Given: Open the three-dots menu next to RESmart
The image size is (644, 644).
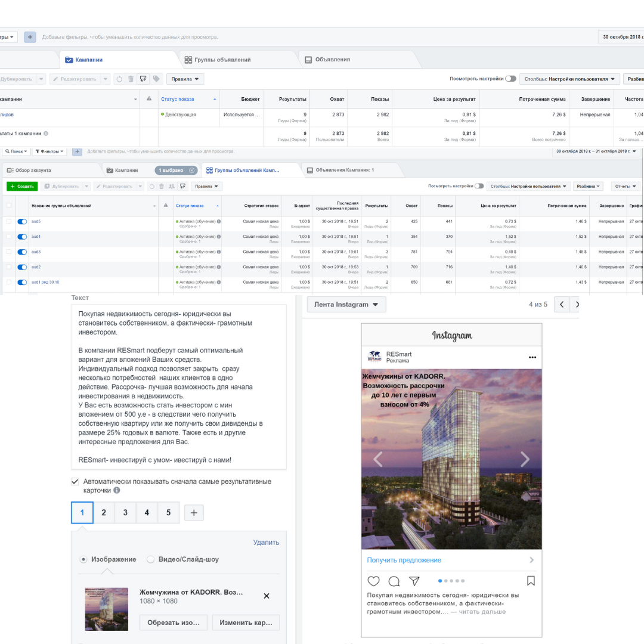Looking at the screenshot, I should 532,357.
